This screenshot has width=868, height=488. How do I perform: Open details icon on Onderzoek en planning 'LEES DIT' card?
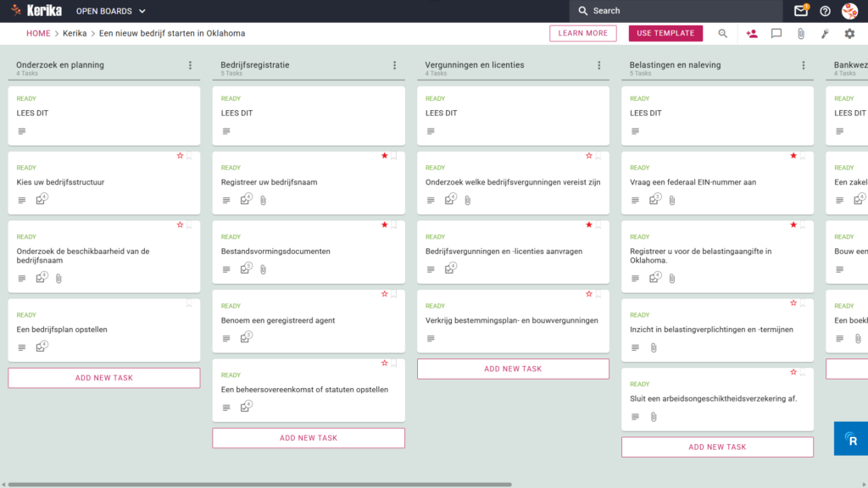pos(21,131)
